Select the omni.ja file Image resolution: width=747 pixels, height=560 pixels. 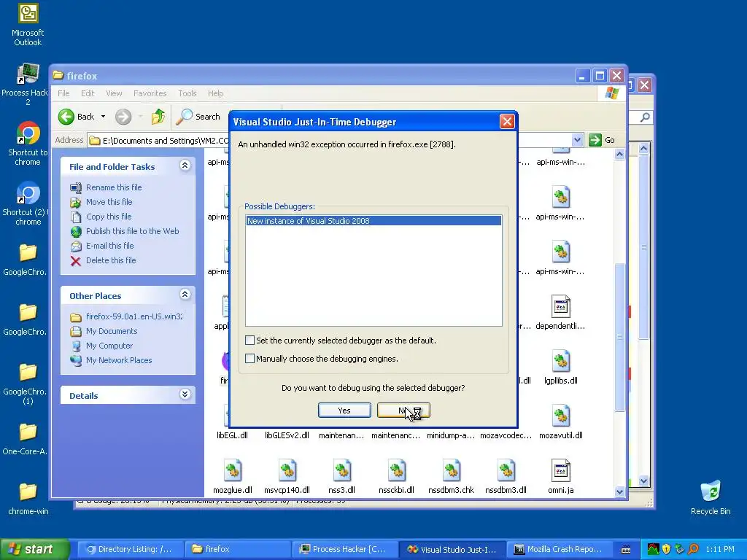click(x=561, y=476)
